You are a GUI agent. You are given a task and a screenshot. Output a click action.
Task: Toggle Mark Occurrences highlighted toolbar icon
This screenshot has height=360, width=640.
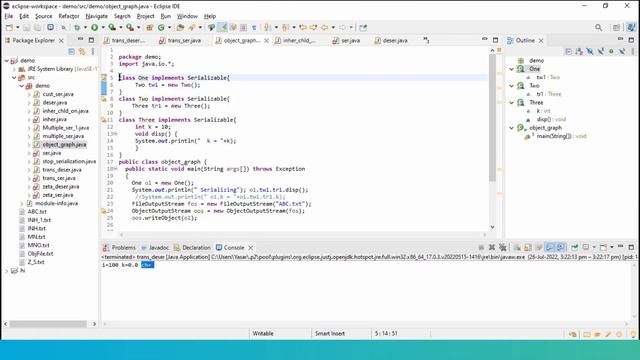pyautogui.click(x=222, y=27)
